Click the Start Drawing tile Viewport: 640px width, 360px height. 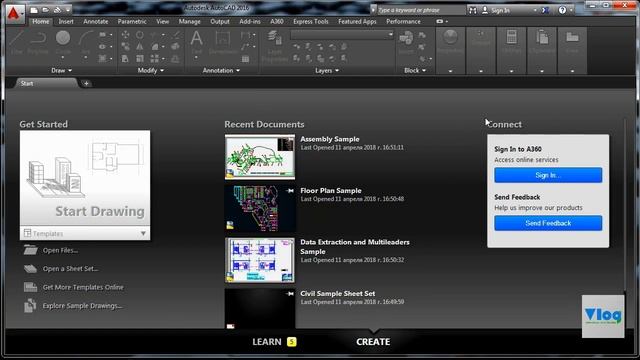pos(85,178)
